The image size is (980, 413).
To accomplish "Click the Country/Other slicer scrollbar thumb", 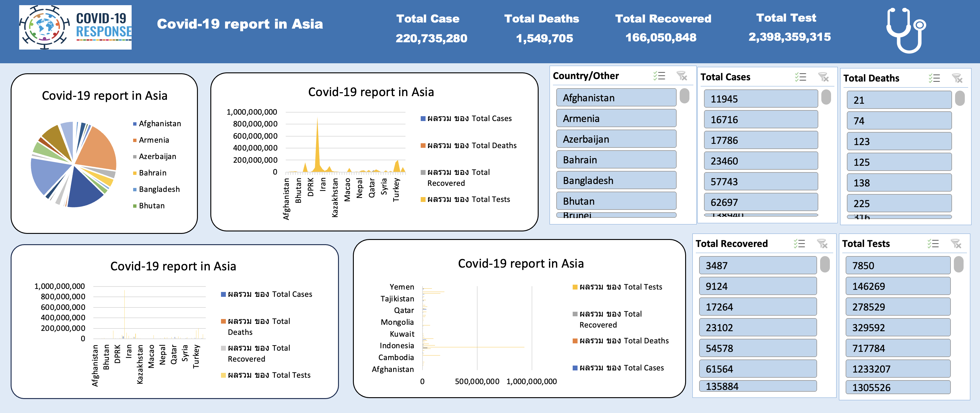I will click(684, 96).
